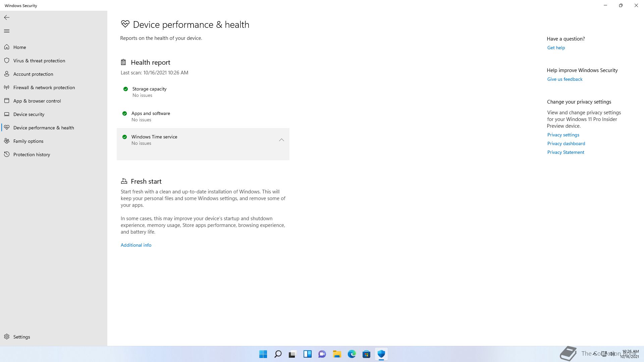Image resolution: width=644 pixels, height=362 pixels.
Task: Open Account protection page
Action: 54,74
